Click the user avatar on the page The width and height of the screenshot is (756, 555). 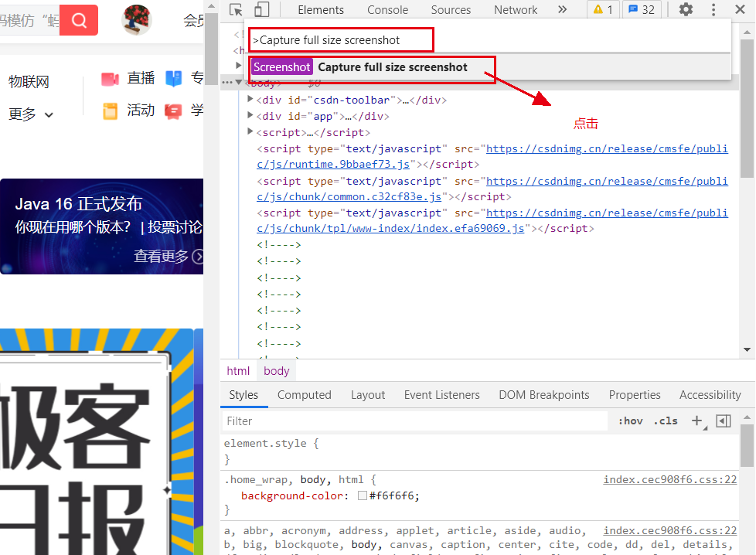click(x=137, y=20)
